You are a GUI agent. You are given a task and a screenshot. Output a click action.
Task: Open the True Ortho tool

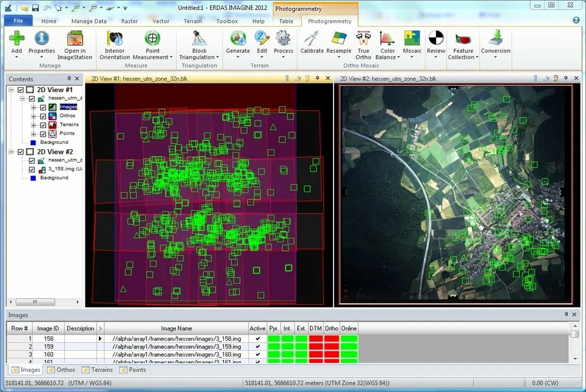tap(363, 39)
